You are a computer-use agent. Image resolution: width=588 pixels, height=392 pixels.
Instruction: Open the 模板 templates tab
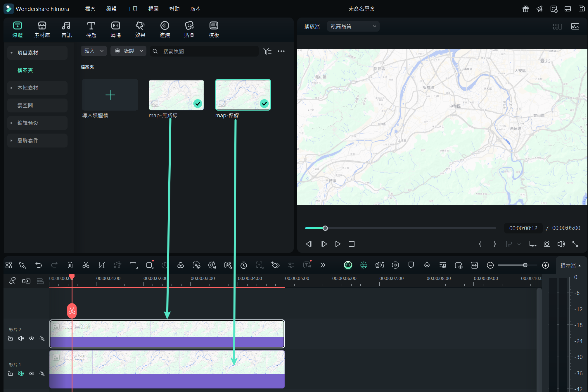(x=214, y=30)
